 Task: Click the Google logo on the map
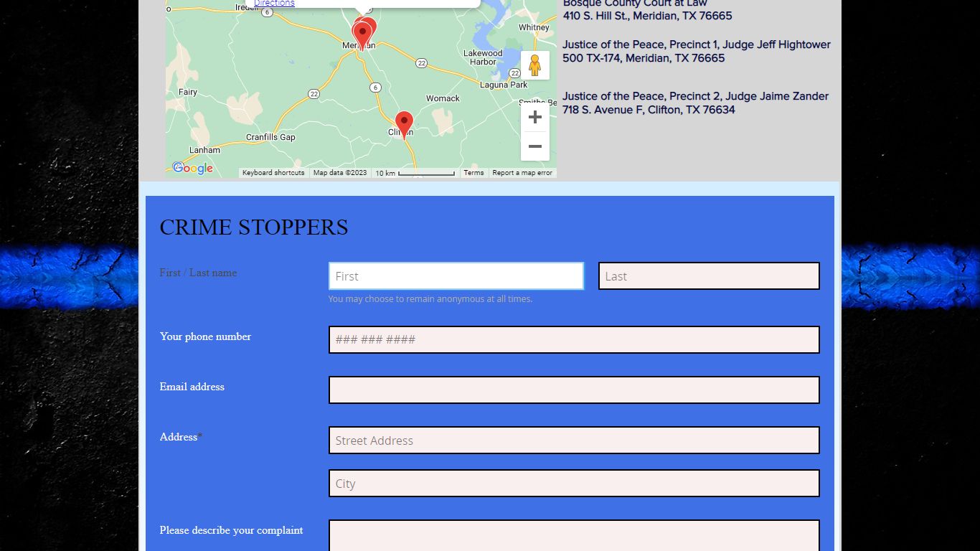tap(193, 168)
